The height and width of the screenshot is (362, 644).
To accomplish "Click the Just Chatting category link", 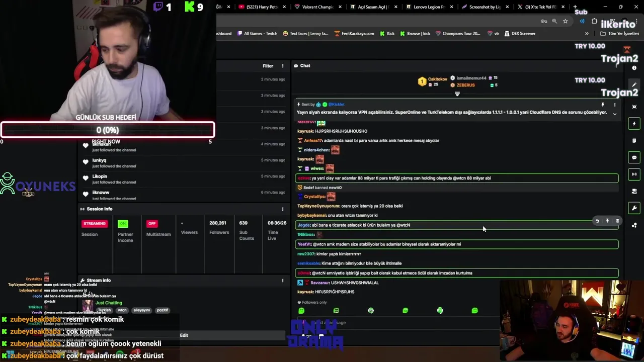I will (x=109, y=303).
